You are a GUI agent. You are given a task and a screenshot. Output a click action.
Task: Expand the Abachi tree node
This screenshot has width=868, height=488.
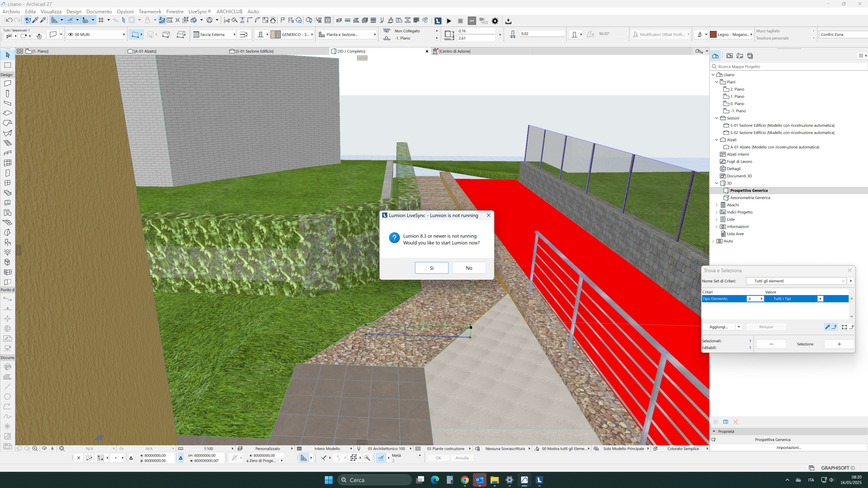pyautogui.click(x=717, y=205)
